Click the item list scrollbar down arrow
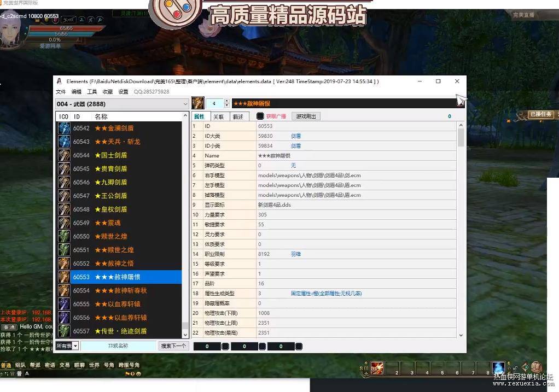The width and height of the screenshot is (559, 392). click(x=185, y=335)
